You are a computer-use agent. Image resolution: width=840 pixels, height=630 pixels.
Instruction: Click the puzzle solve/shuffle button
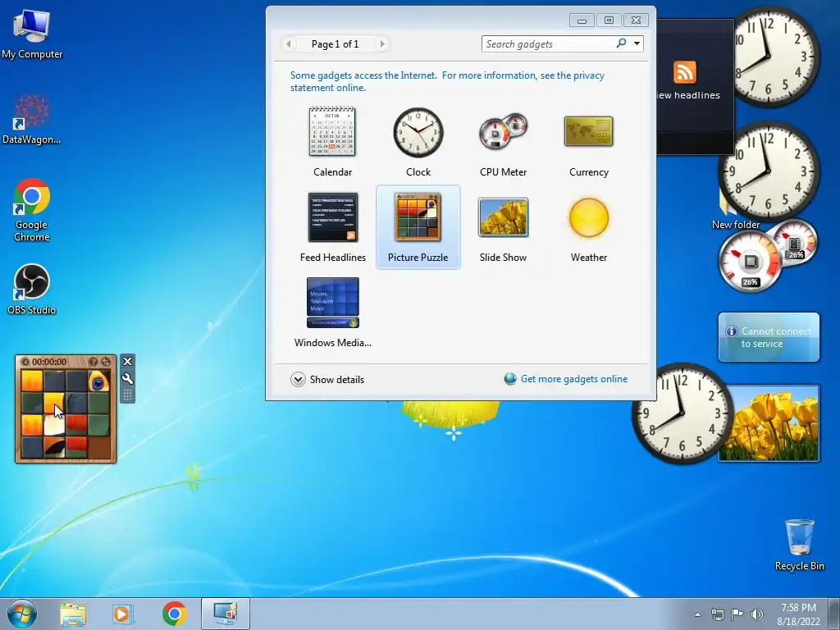click(x=106, y=362)
